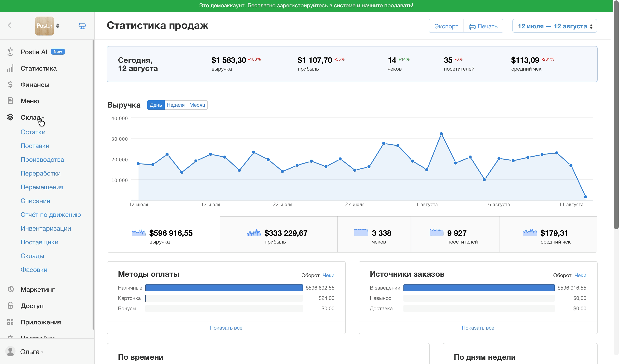Open Переработки page
620x364 pixels.
41,173
